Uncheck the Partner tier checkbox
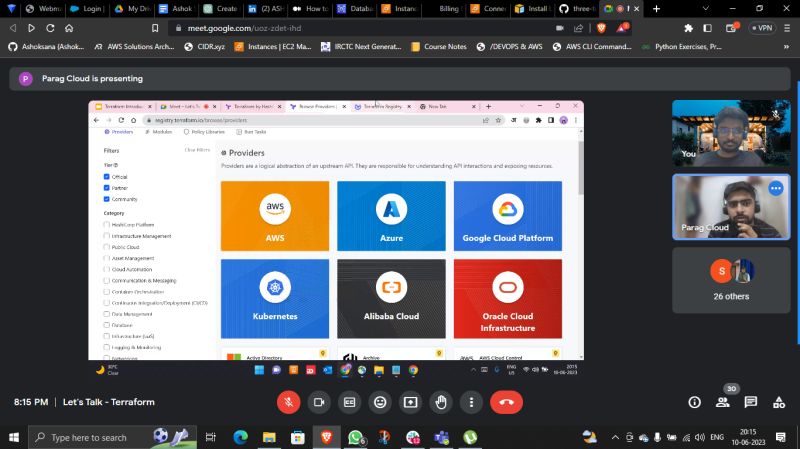This screenshot has height=449, width=800. pos(107,188)
